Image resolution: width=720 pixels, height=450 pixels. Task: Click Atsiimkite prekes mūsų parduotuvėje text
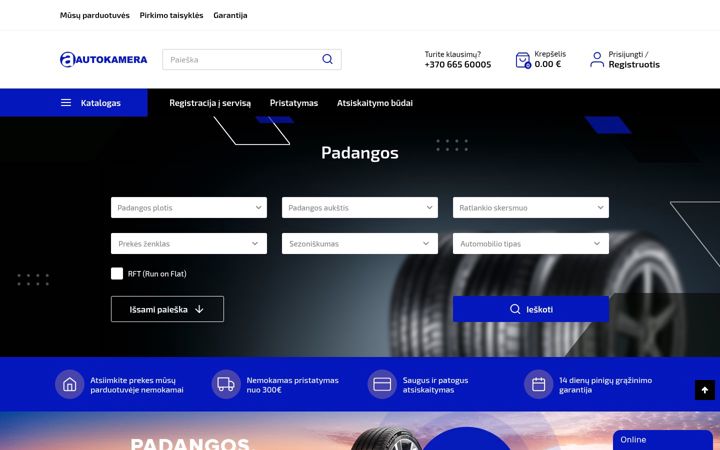(137, 385)
